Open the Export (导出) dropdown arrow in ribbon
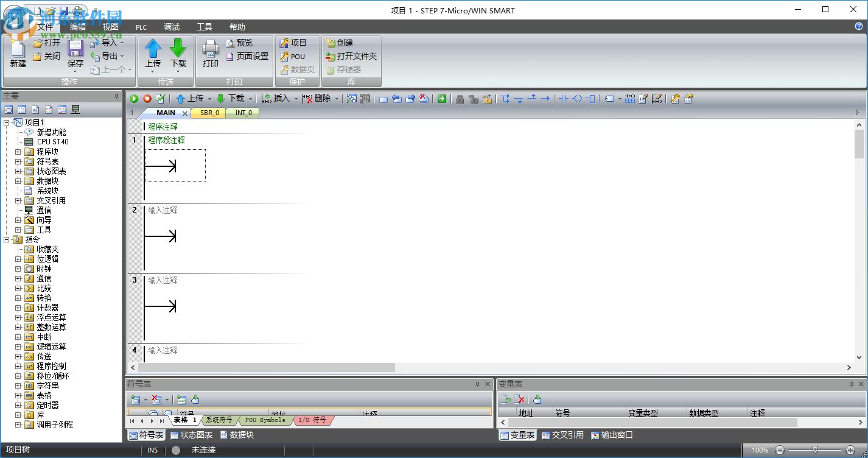Viewport: 868px width, 458px height. click(122, 56)
